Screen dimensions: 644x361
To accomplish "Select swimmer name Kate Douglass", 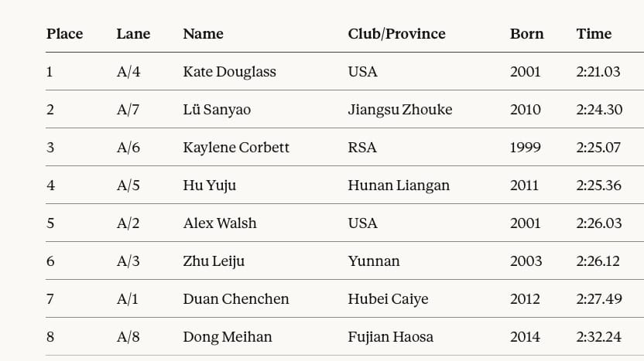I will click(229, 72).
